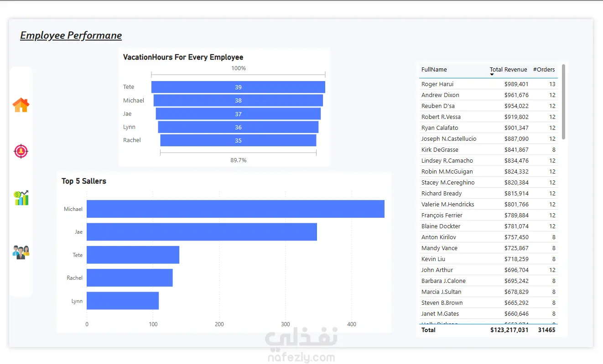Select the François Ferrier row

(489, 215)
